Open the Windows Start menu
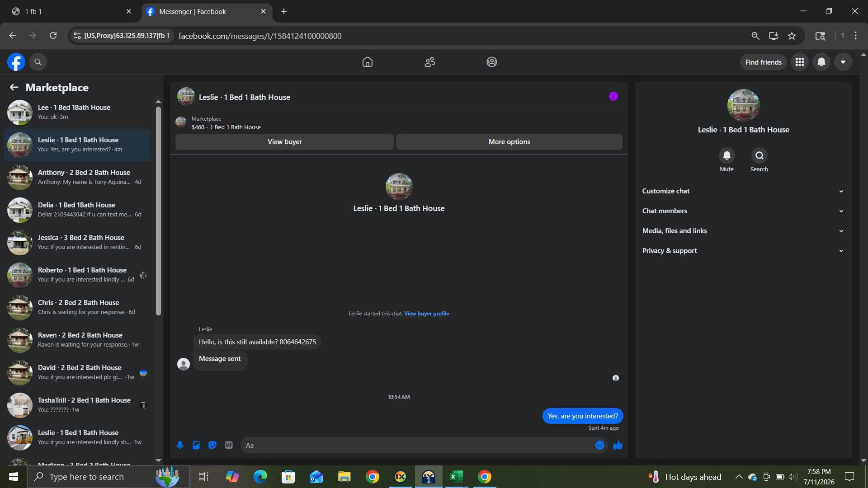 coord(14,477)
